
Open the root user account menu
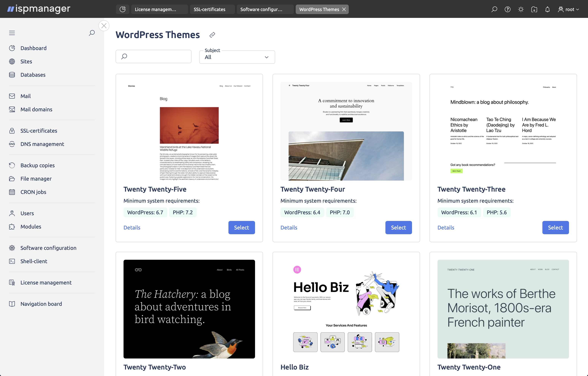click(x=568, y=9)
